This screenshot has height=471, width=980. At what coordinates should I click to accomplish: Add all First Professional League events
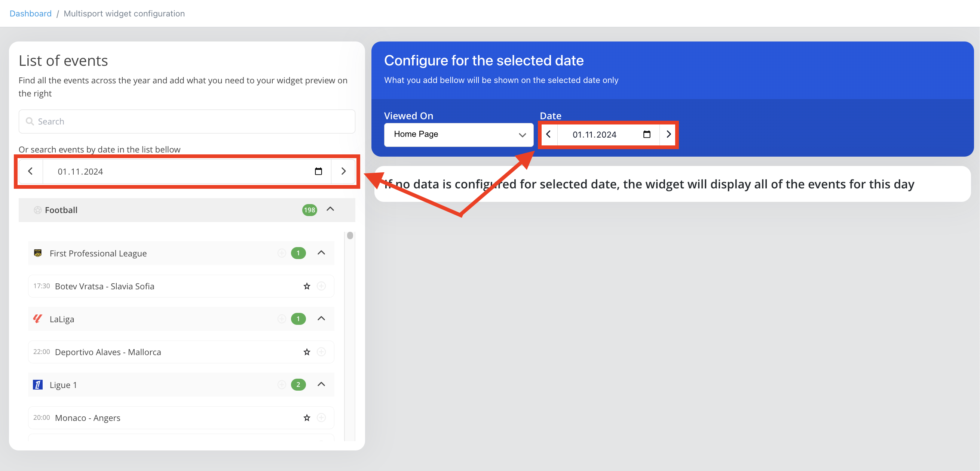pyautogui.click(x=282, y=253)
